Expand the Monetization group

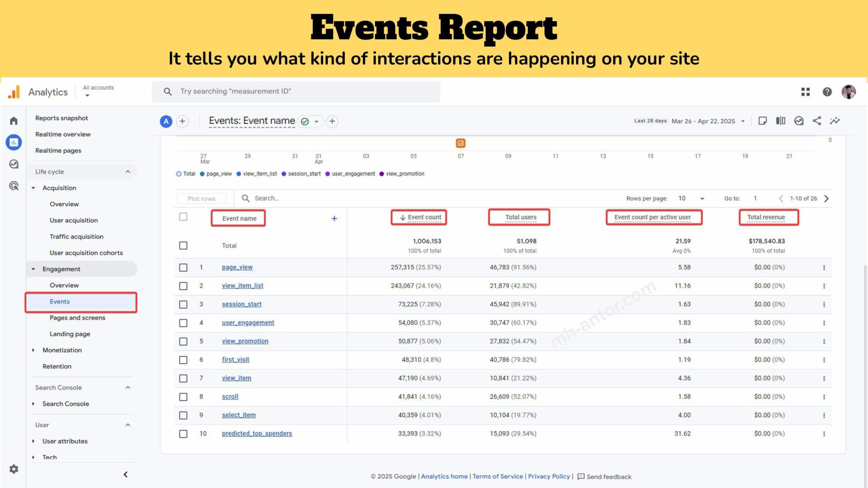tap(33, 350)
